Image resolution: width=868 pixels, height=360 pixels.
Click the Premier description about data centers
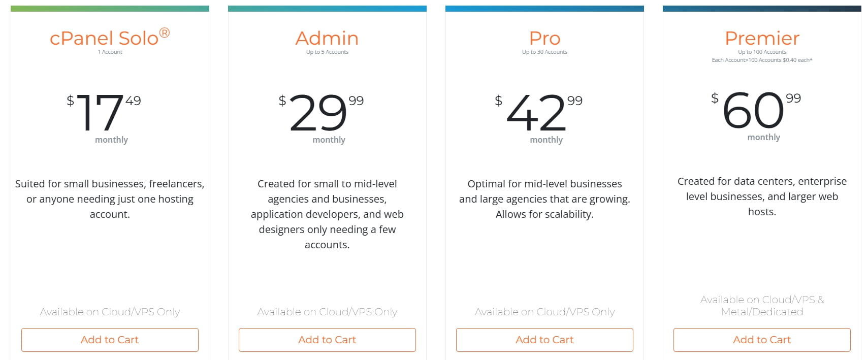[x=762, y=196]
